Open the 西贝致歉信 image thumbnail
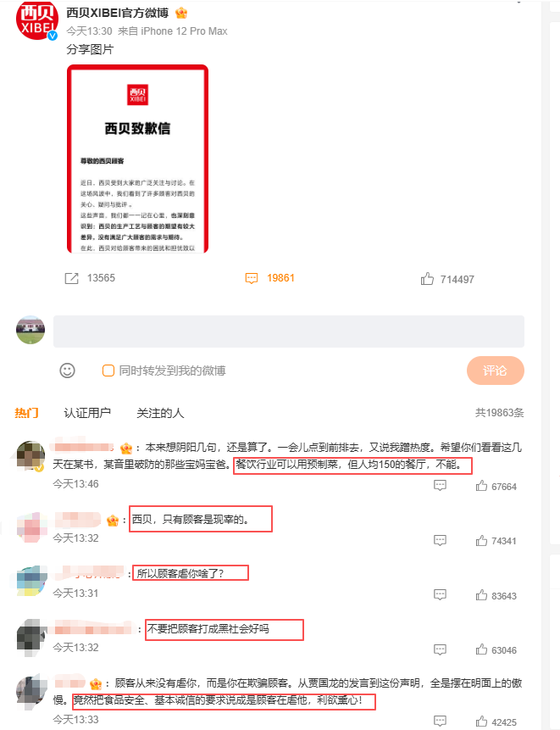The width and height of the screenshot is (560, 730). click(x=138, y=159)
